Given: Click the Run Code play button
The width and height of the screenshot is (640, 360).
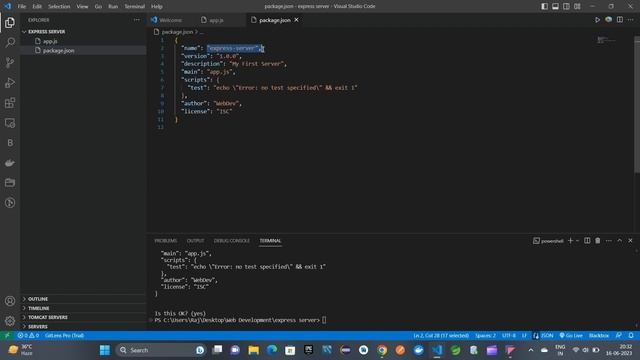Looking at the screenshot, I should 597,20.
